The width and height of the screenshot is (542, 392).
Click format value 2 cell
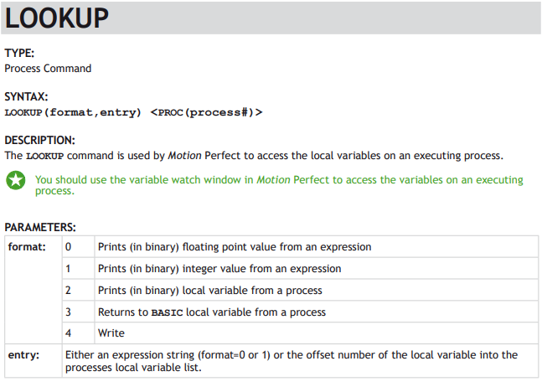pos(79,291)
